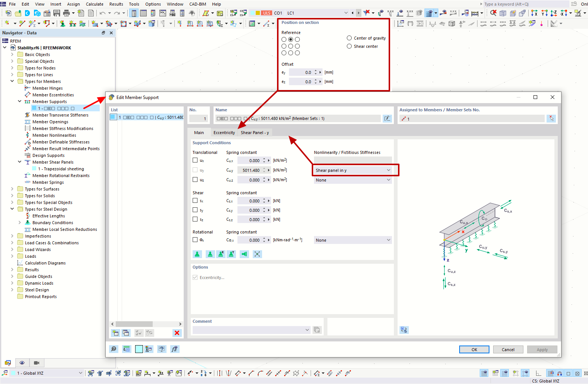Image resolution: width=588 pixels, height=384 pixels.
Task: Click the delete red X in List panel
Action: pos(177,333)
